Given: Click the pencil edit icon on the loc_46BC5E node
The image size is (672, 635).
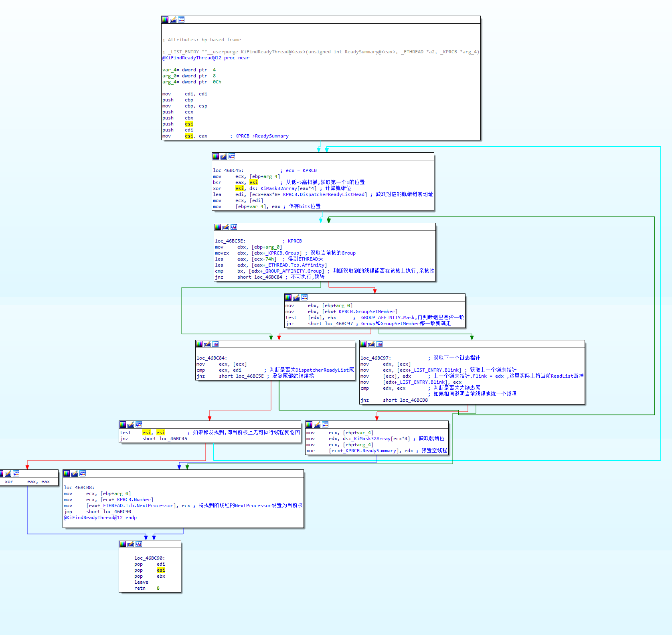Looking at the screenshot, I should click(x=226, y=227).
